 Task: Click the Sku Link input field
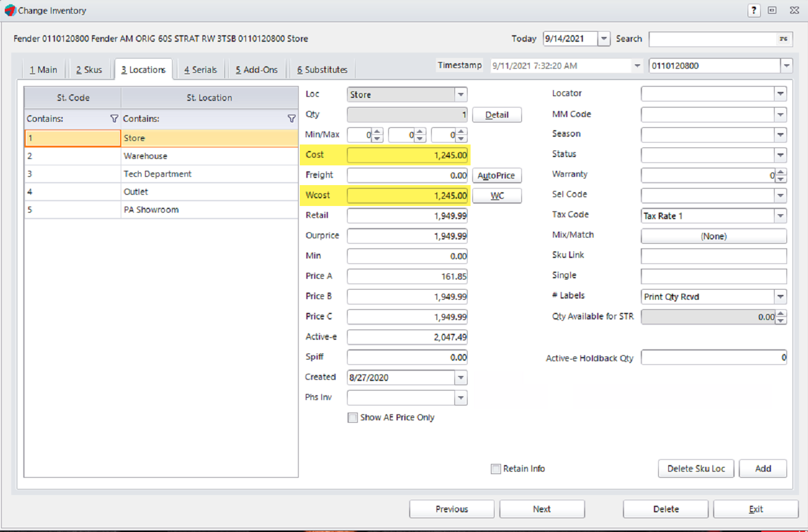(x=714, y=256)
